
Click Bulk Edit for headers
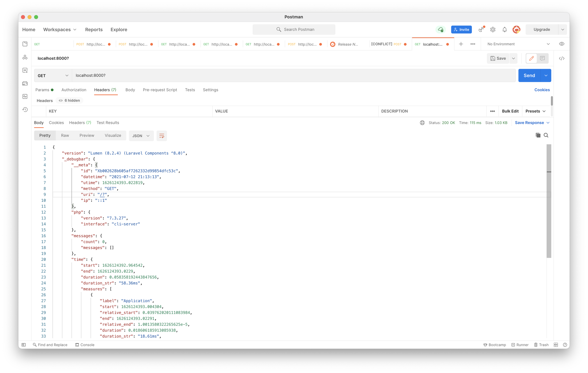(510, 111)
